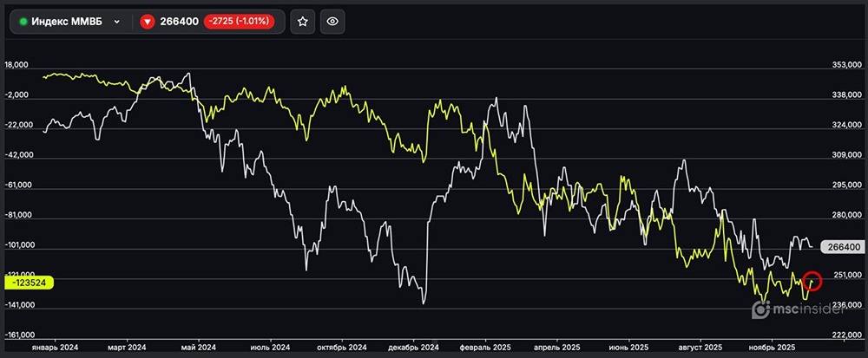Click the 266400 price in header
This screenshot has width=868, height=358.
tap(179, 22)
